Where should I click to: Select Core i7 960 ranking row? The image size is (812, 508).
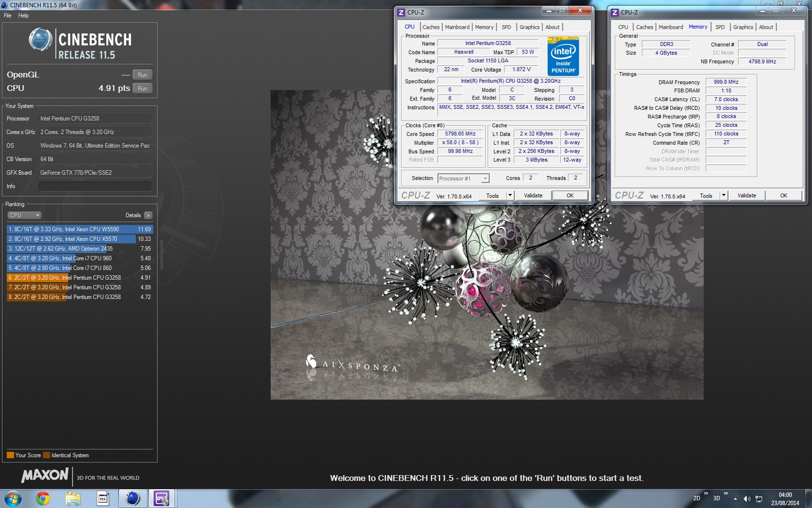pos(80,258)
